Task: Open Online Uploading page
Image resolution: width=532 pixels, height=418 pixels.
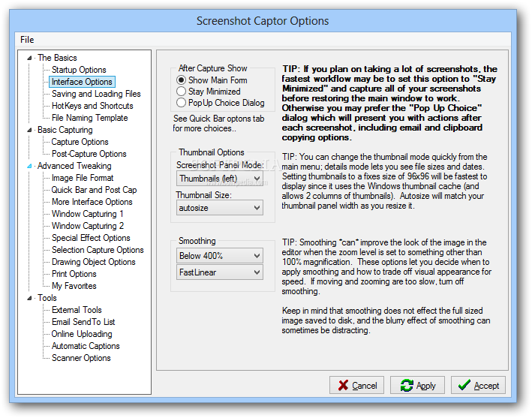Action: [x=82, y=334]
